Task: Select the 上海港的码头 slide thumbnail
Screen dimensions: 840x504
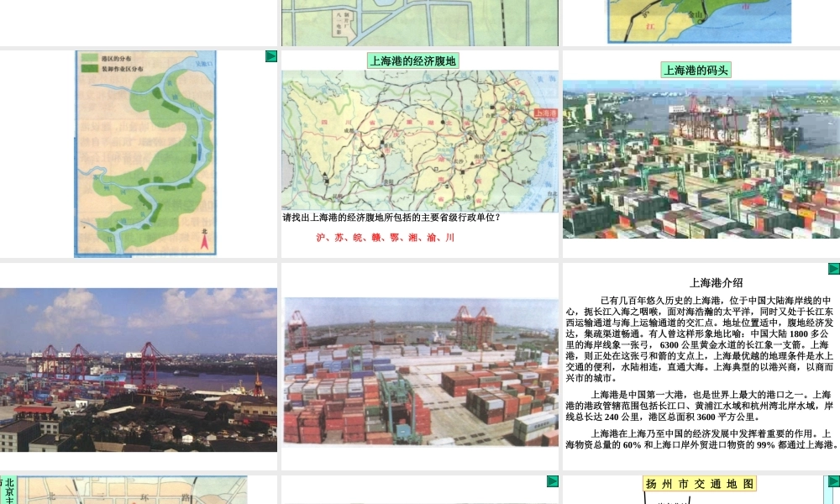Action: click(x=701, y=154)
